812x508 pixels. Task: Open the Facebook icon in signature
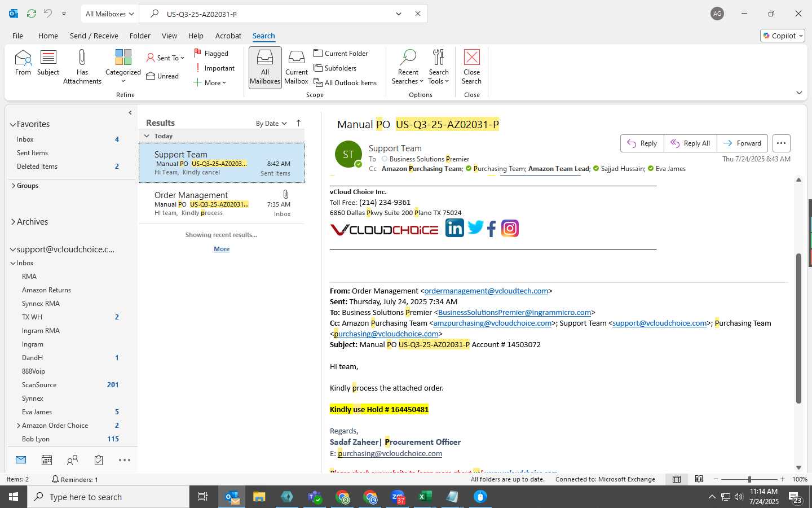tap(491, 229)
